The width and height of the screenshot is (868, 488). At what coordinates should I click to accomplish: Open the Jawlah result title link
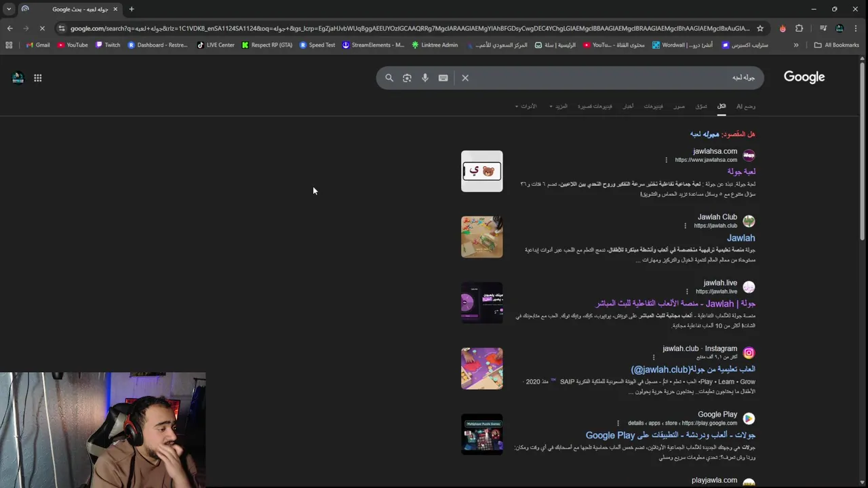(741, 238)
